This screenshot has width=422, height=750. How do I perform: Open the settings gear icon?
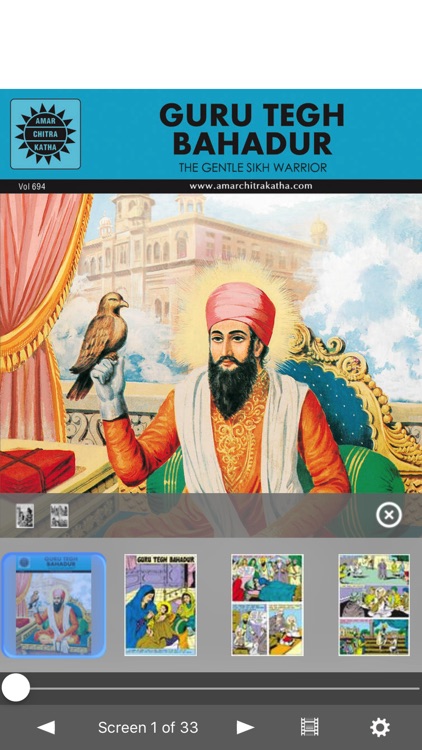tap(380, 727)
